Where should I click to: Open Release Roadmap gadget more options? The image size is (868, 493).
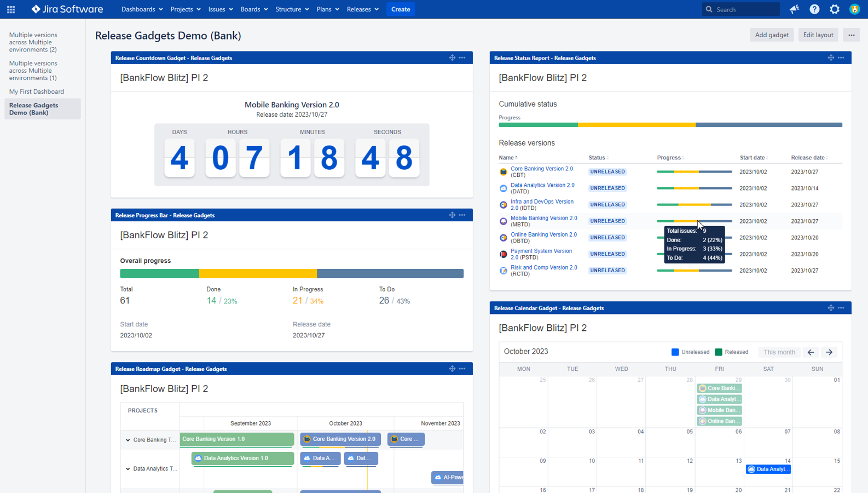pyautogui.click(x=462, y=369)
